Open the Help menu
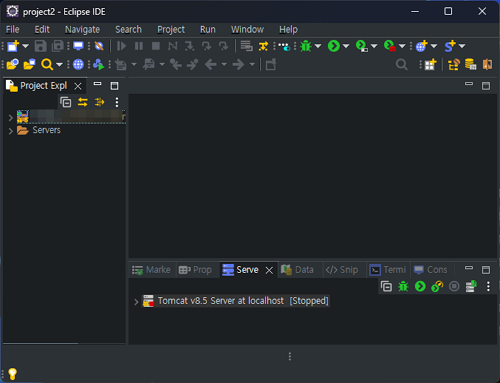This screenshot has height=383, width=500. click(x=288, y=29)
